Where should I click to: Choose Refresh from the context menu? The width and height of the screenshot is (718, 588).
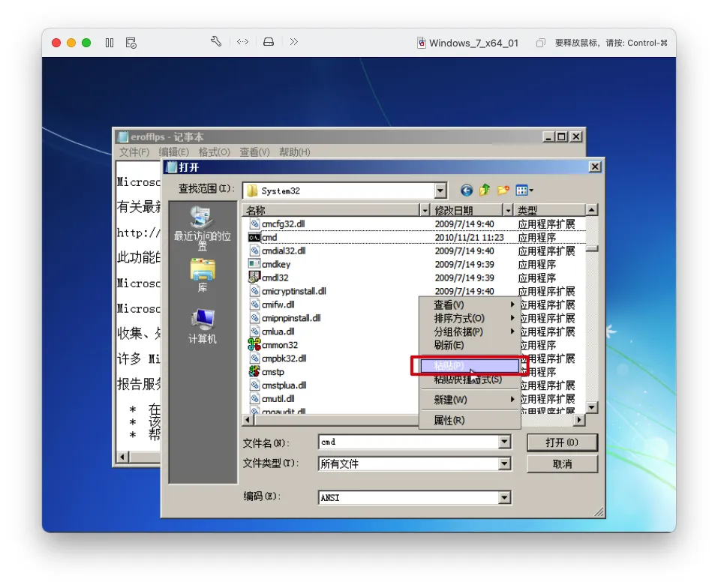coord(470,345)
